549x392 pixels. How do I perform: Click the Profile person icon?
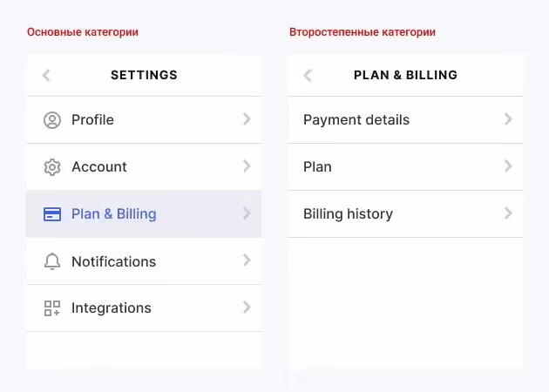(52, 120)
